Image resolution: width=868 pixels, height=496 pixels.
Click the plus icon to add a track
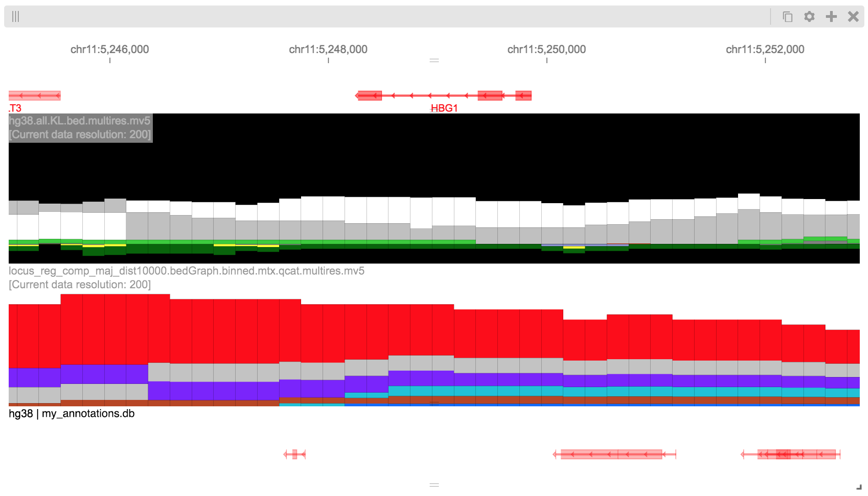pos(831,16)
